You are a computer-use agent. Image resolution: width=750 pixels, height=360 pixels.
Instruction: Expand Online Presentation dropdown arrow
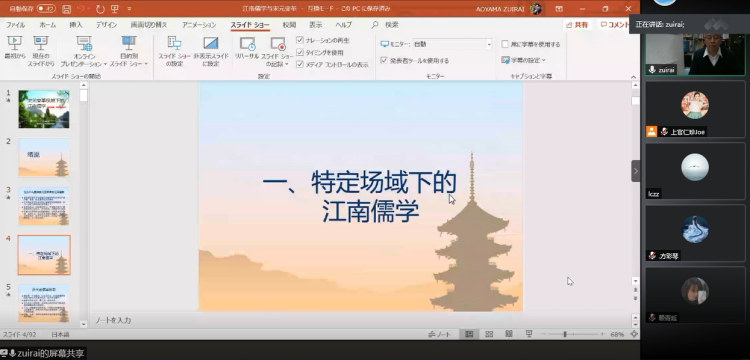pyautogui.click(x=105, y=64)
